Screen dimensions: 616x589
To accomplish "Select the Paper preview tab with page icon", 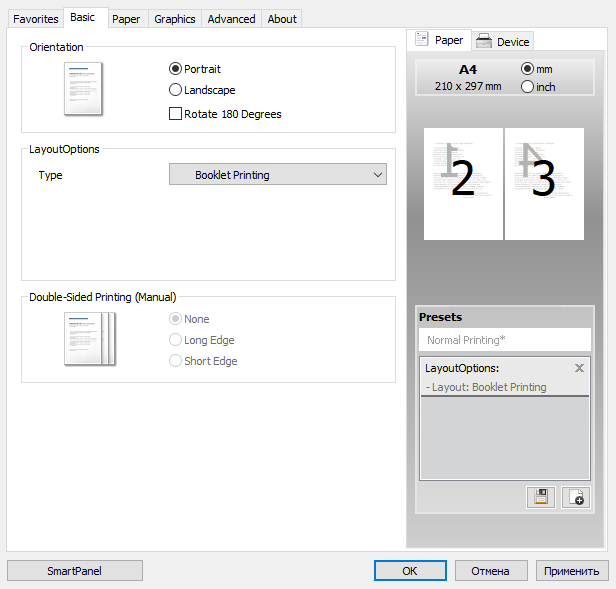I will pos(439,40).
